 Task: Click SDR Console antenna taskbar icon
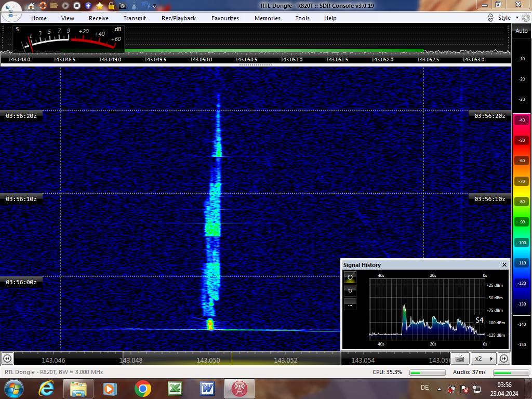point(240,389)
